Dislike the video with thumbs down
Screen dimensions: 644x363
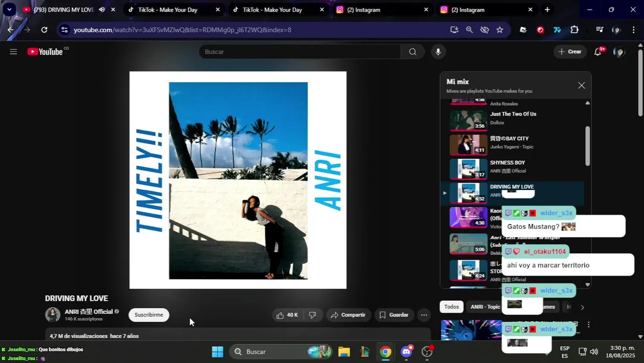click(312, 315)
